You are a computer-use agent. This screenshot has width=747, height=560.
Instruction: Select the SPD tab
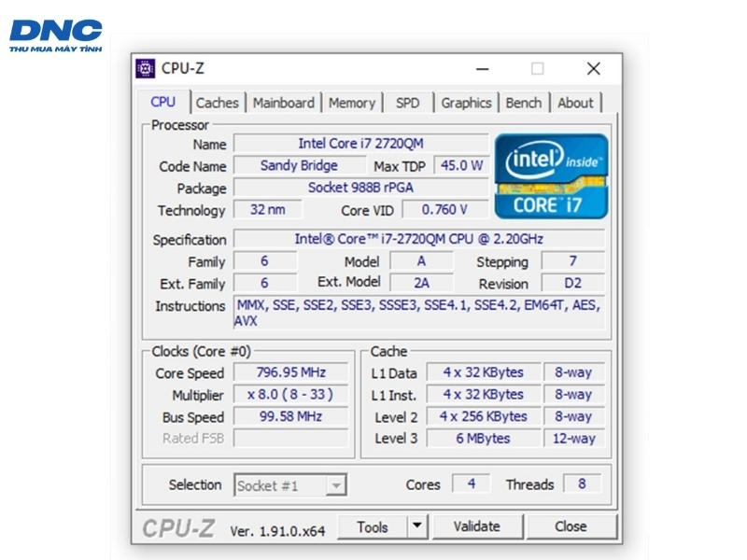tap(408, 103)
